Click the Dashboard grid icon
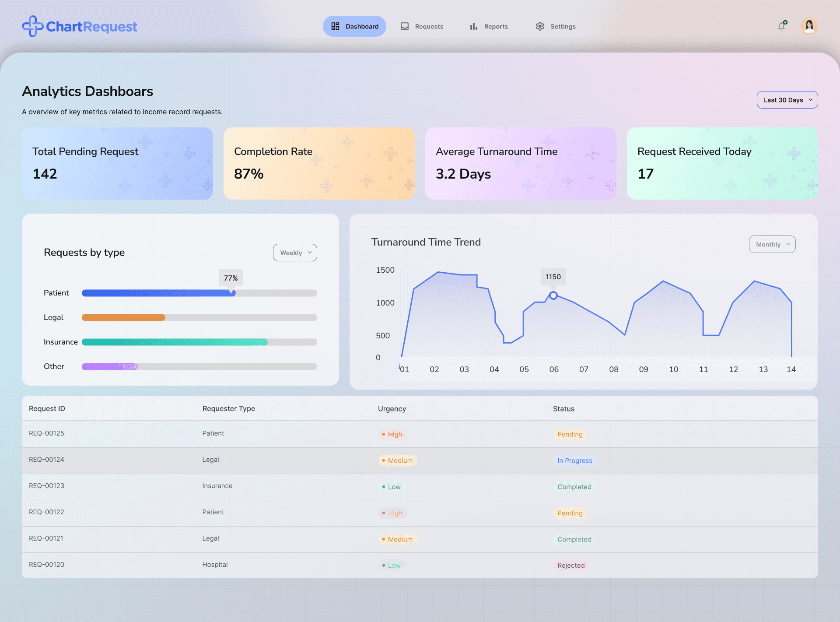This screenshot has width=840, height=622. pos(335,26)
